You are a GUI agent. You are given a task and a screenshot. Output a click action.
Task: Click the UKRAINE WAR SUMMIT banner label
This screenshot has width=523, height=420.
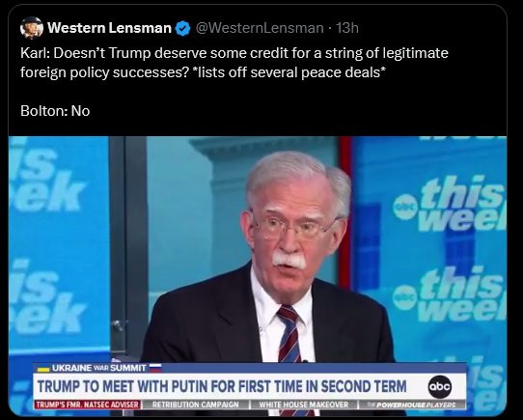99,368
